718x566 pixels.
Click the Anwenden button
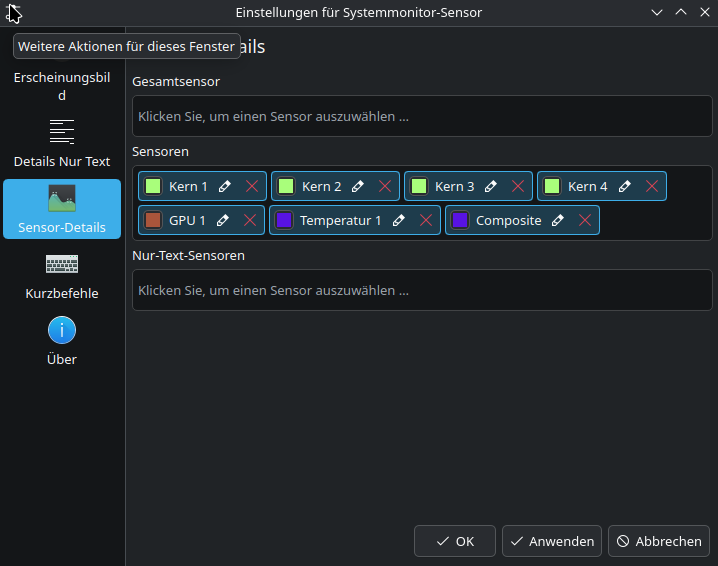pos(552,541)
